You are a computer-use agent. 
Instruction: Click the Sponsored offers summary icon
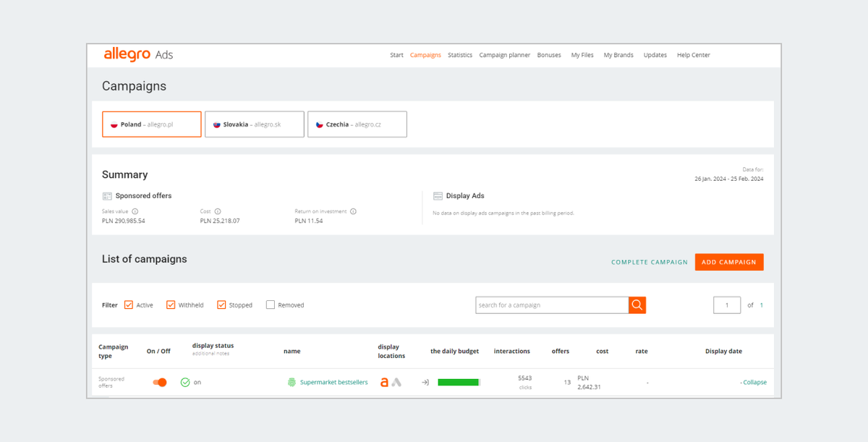click(x=107, y=196)
